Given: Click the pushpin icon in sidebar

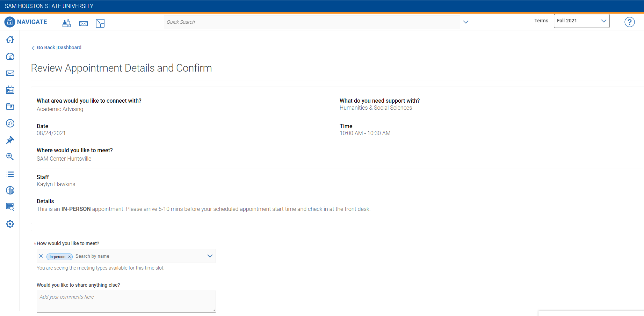Looking at the screenshot, I should (10, 140).
